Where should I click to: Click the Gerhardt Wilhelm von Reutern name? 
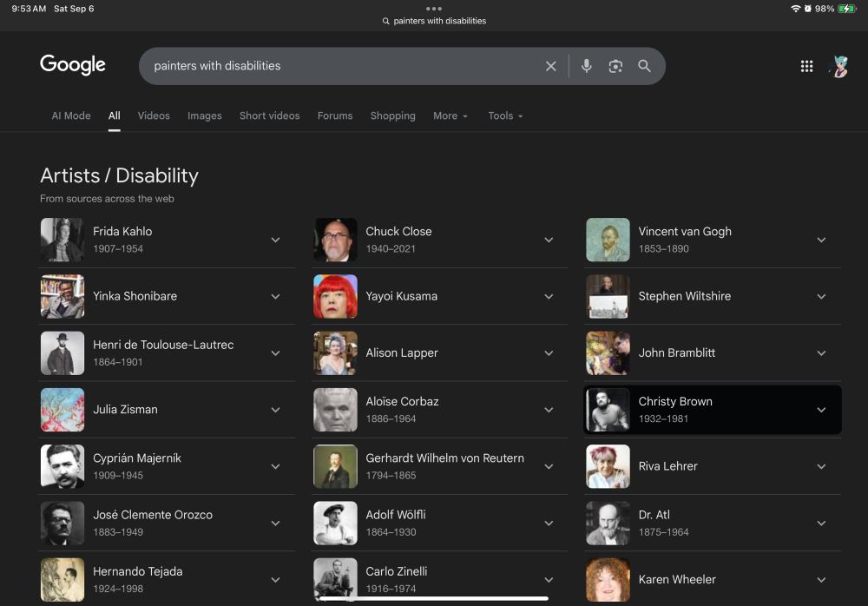(444, 458)
